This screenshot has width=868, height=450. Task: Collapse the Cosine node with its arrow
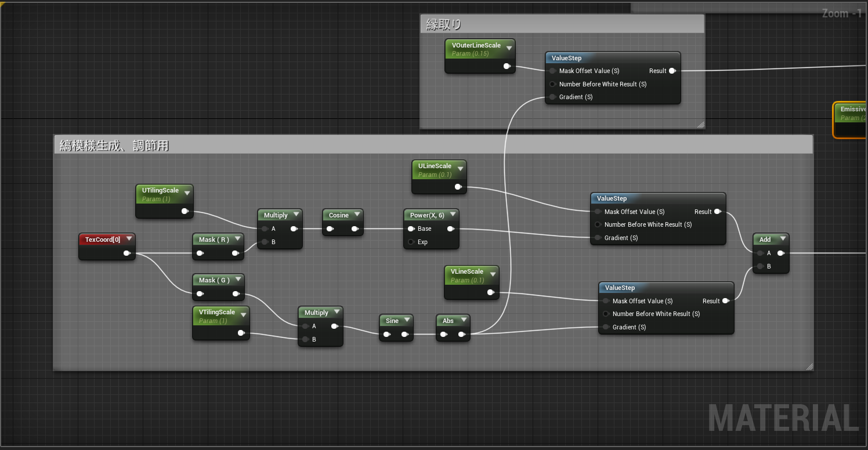point(357,215)
